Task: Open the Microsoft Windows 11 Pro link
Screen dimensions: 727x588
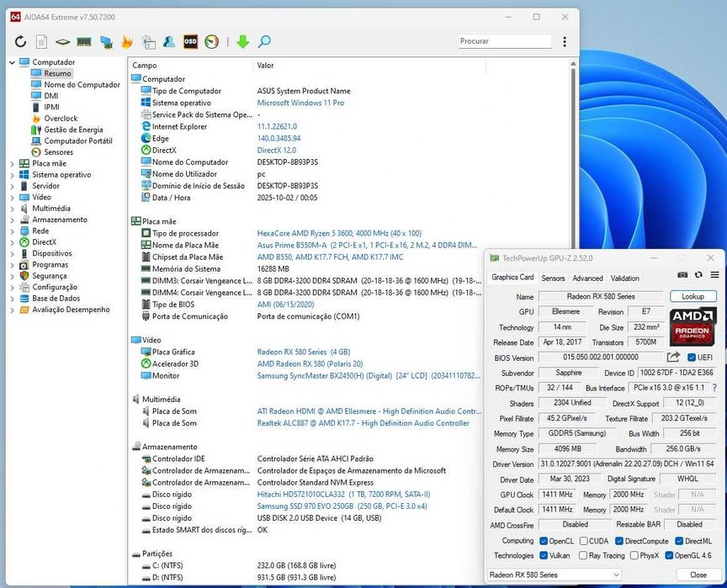Action: click(300, 103)
